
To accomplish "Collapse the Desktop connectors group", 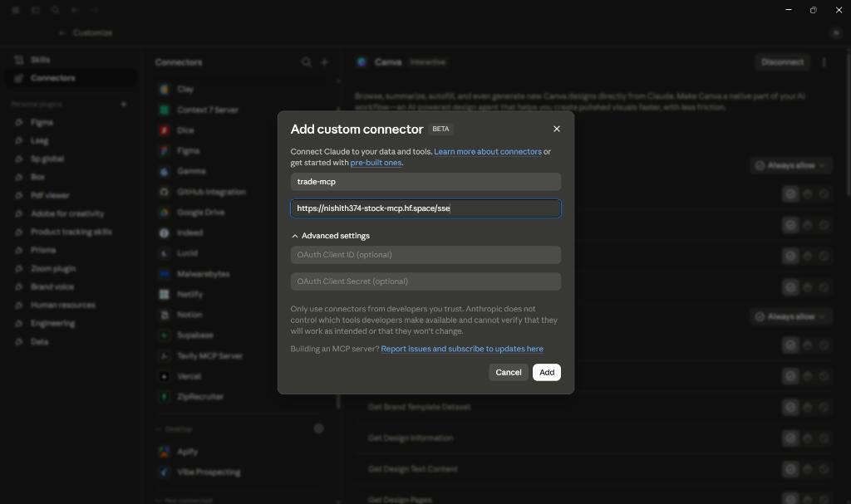I will coord(174,429).
